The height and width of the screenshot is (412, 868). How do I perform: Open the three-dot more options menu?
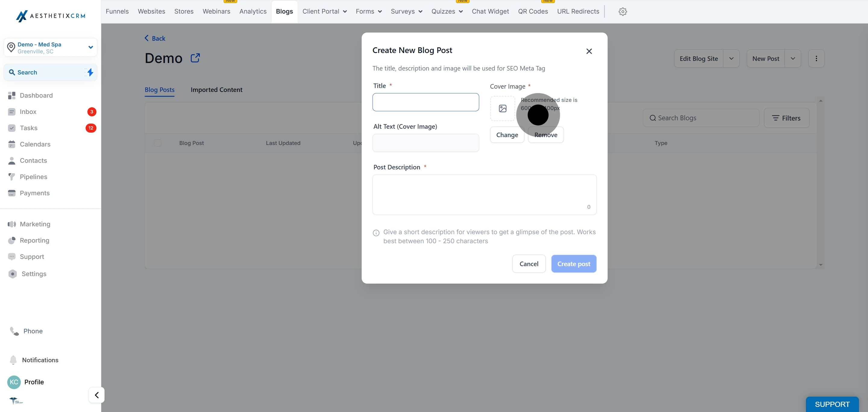click(x=816, y=58)
